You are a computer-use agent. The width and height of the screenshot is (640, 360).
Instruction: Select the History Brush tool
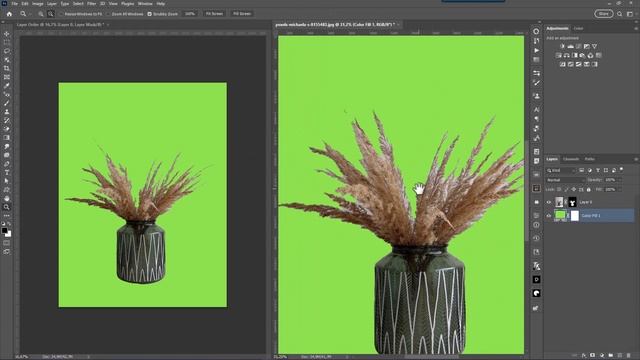click(x=7, y=120)
